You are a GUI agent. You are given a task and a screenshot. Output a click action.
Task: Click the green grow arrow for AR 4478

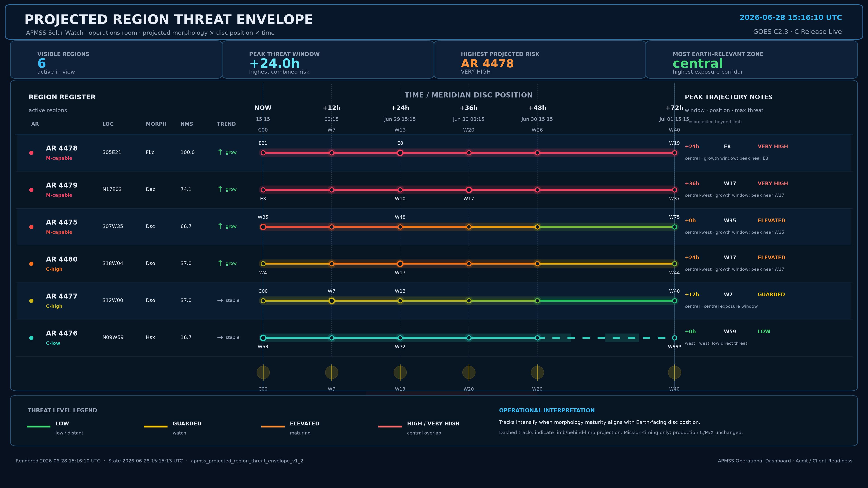(x=220, y=152)
